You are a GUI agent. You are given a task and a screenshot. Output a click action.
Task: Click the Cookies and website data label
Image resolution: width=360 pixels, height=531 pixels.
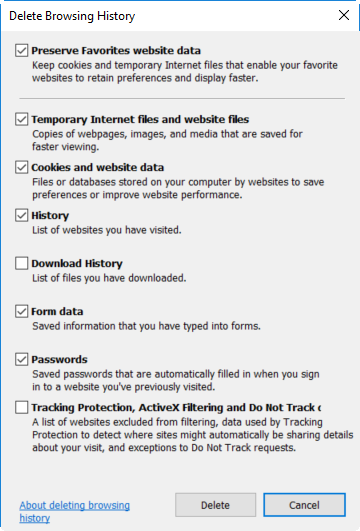click(98, 168)
